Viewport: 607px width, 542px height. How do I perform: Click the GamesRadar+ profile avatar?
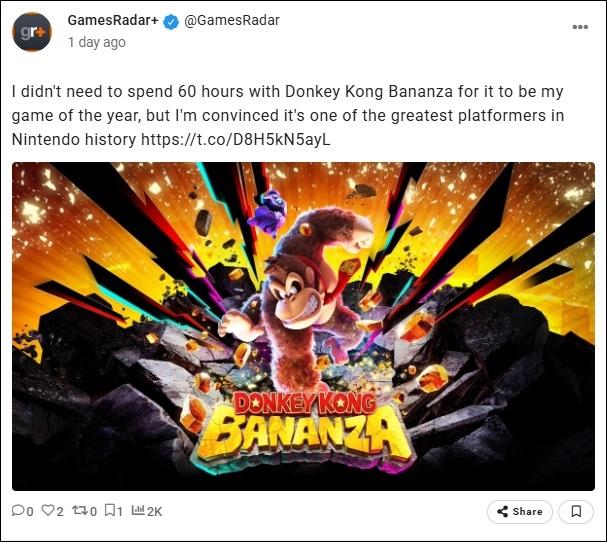[31, 31]
